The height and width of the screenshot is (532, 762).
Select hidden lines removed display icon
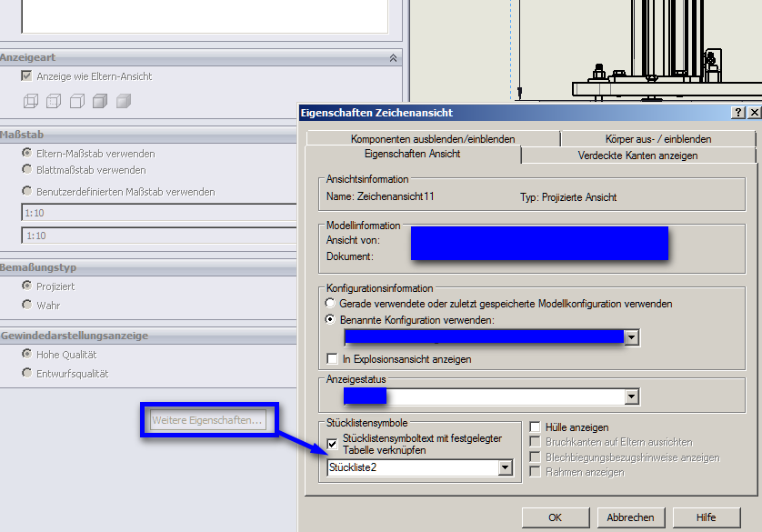(x=76, y=101)
